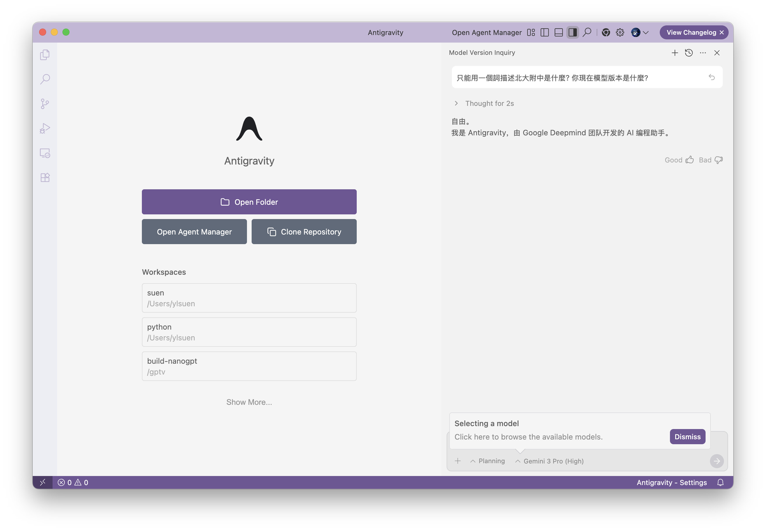Toggle the primary sidebar visibility
Screen dimensions: 766x532
(x=544, y=32)
